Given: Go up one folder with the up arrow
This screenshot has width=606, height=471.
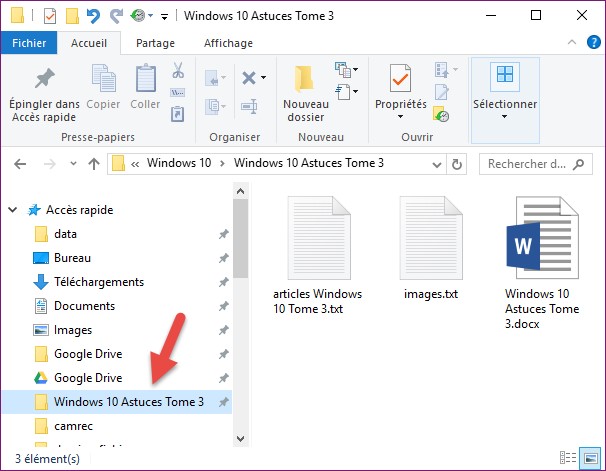Looking at the screenshot, I should [x=93, y=163].
